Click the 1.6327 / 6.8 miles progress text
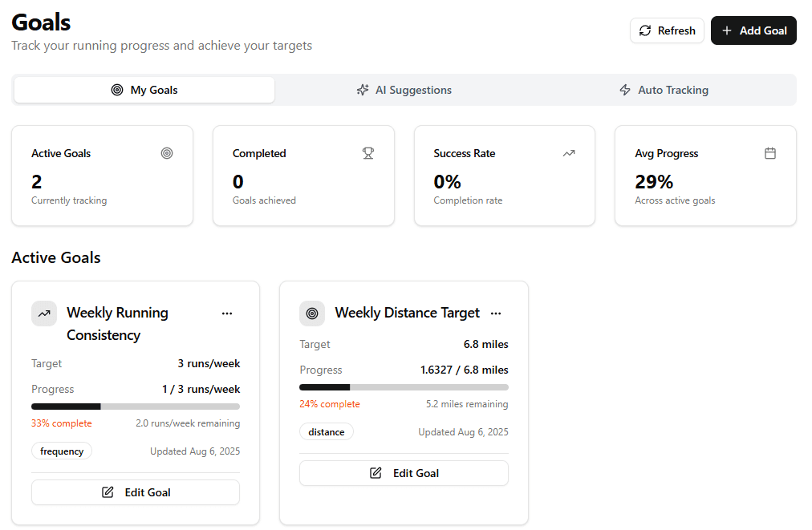The image size is (812, 530). [x=464, y=370]
